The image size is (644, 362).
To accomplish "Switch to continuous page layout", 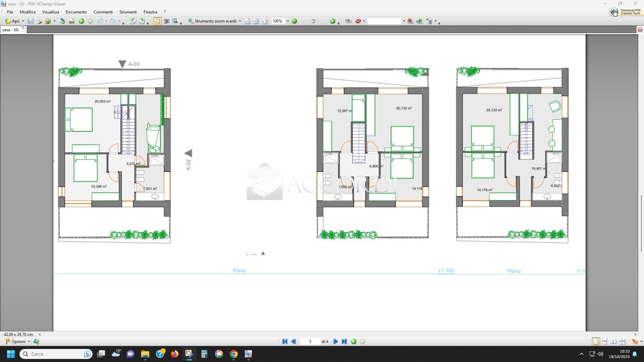I will pyautogui.click(x=605, y=341).
